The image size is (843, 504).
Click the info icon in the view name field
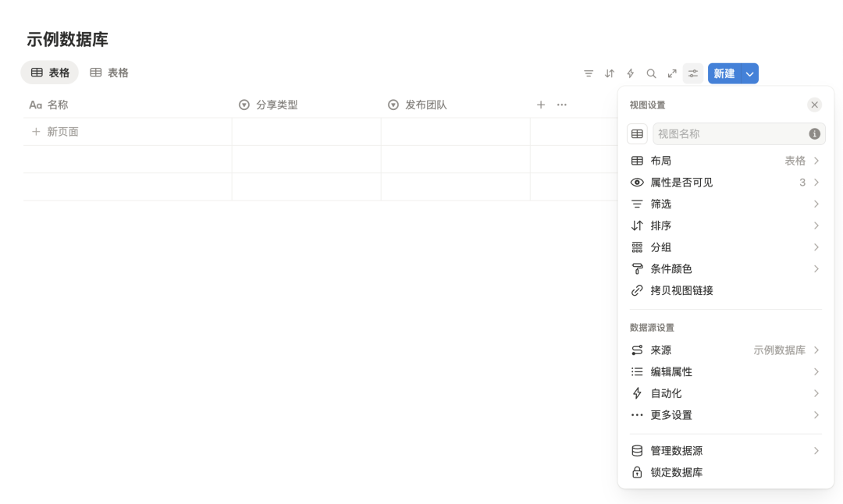814,133
